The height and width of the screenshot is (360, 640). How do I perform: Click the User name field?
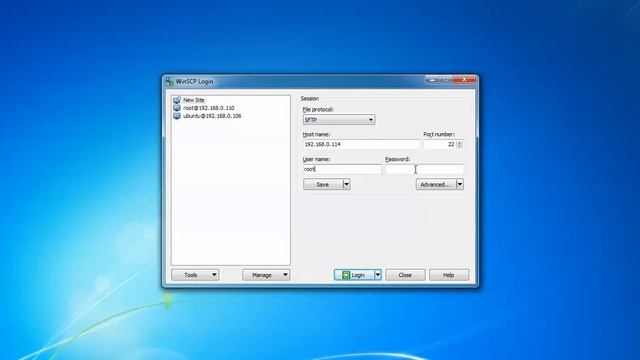tap(342, 169)
